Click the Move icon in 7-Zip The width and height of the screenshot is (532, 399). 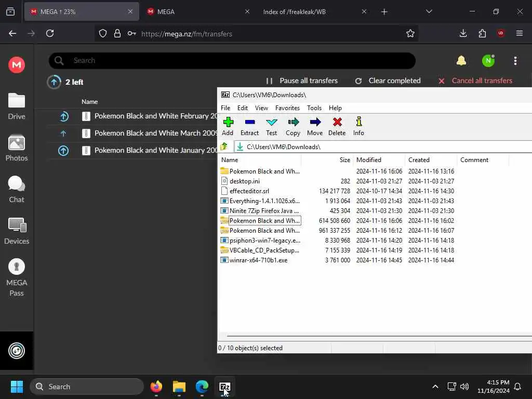click(x=315, y=122)
